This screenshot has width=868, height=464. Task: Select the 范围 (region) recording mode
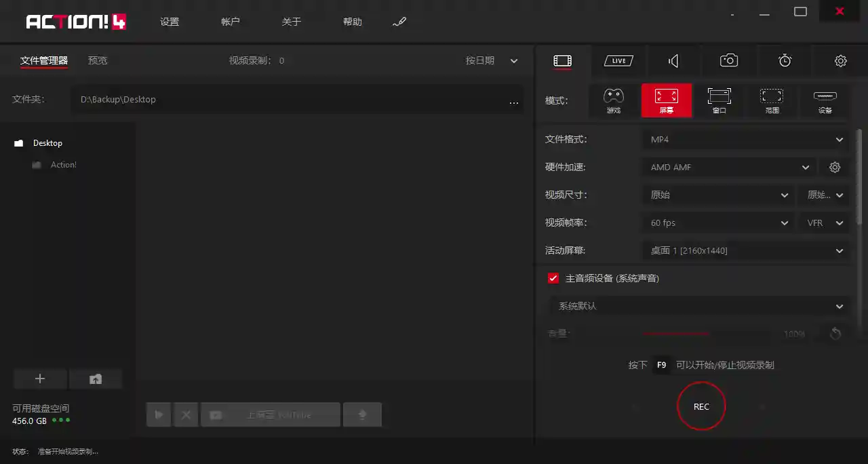click(x=772, y=100)
